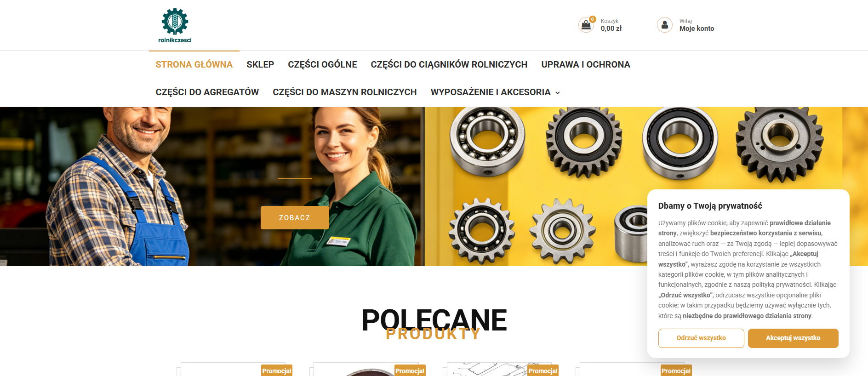Expand the Wyposażenie i Akcesoria submenu arrow
The image size is (868, 376).
point(558,92)
